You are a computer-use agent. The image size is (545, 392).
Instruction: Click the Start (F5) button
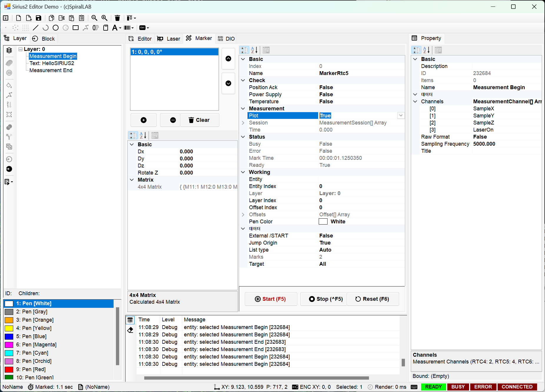click(x=271, y=299)
